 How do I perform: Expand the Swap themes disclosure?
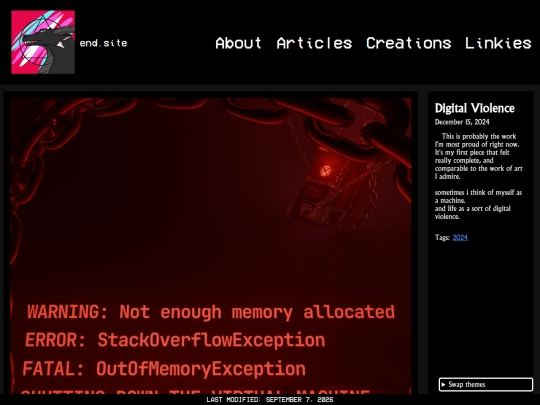pyautogui.click(x=486, y=384)
